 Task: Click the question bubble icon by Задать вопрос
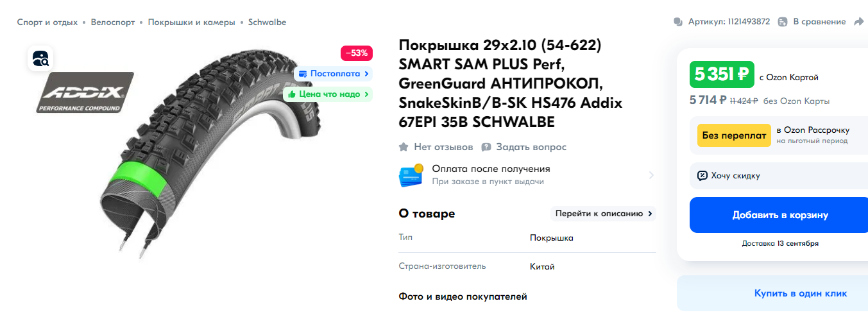coord(486,147)
